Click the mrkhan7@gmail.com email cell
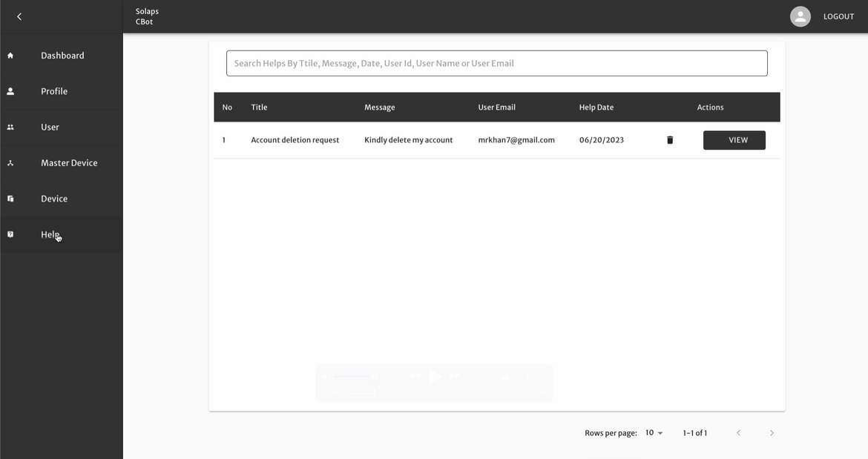 [x=516, y=140]
